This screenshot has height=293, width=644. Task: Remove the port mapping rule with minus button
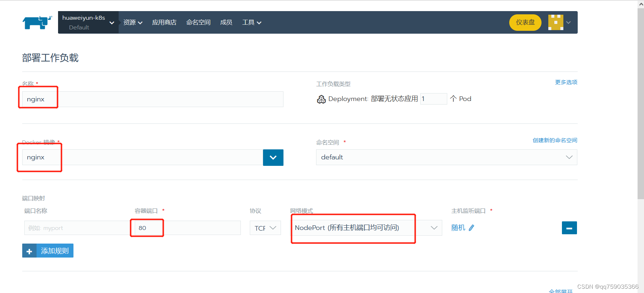(x=569, y=228)
